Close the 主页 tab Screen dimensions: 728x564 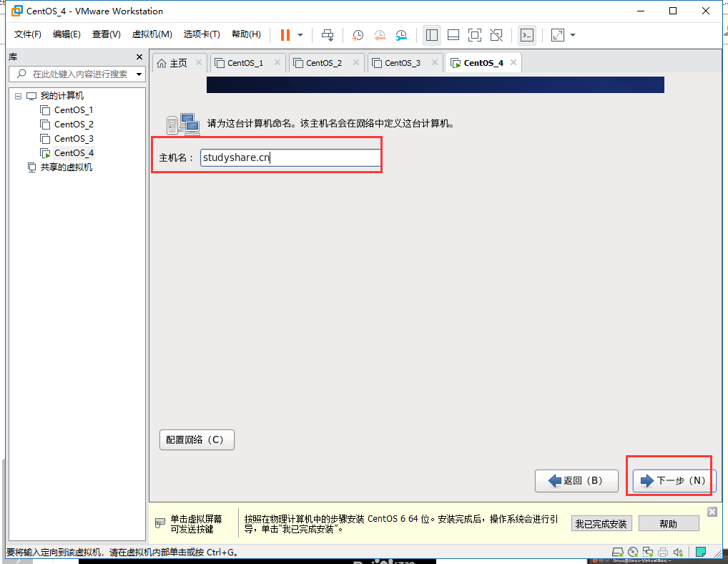point(199,62)
